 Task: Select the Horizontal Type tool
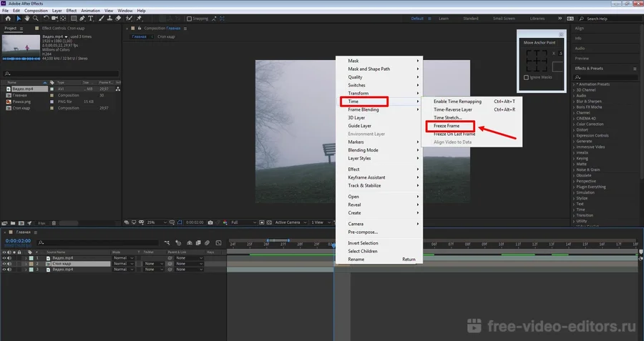tap(91, 19)
